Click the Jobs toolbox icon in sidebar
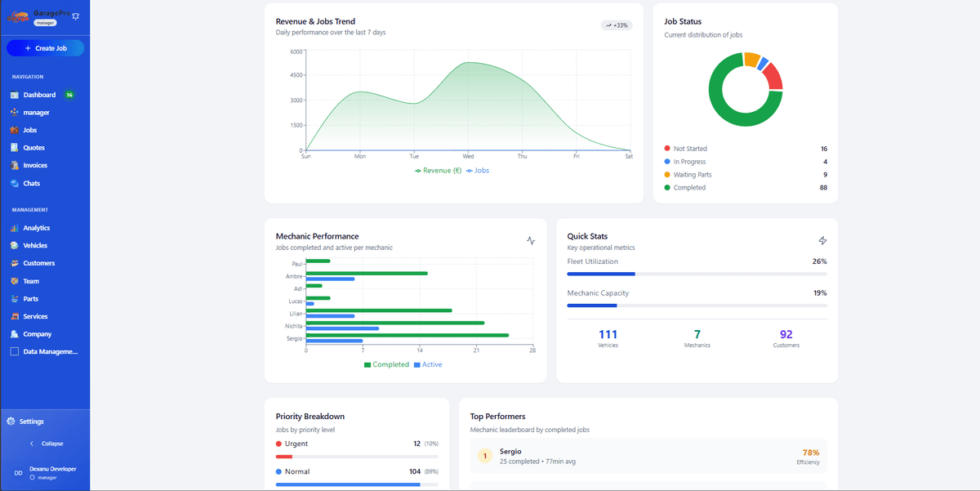 (x=15, y=130)
